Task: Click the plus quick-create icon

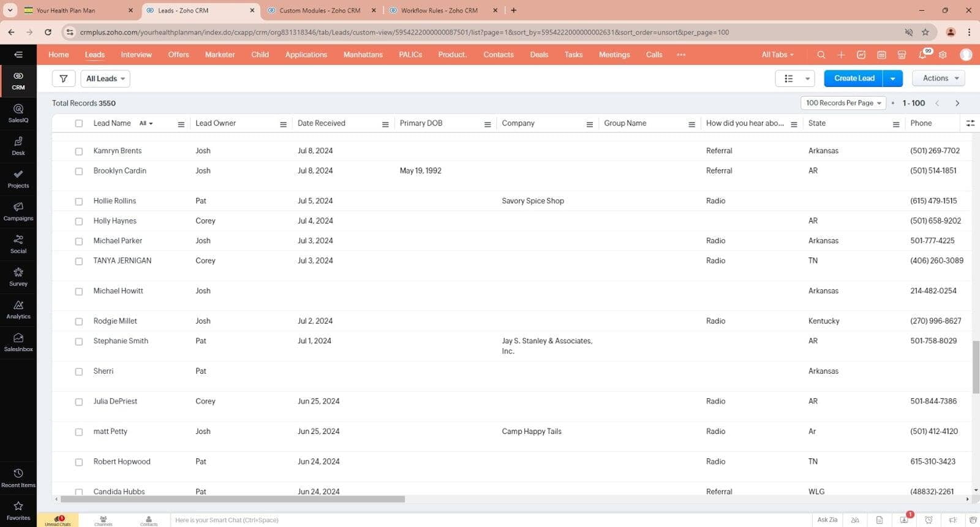Action: point(841,55)
